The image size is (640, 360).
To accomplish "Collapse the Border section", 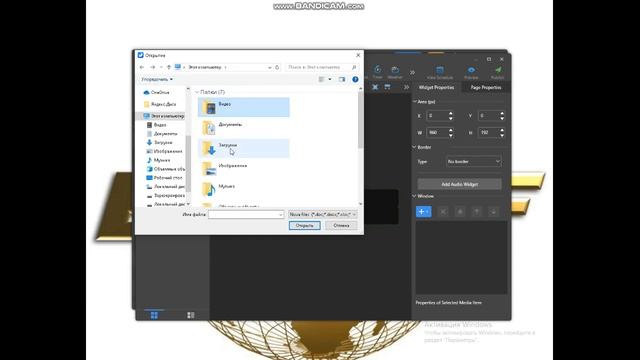I will point(415,147).
